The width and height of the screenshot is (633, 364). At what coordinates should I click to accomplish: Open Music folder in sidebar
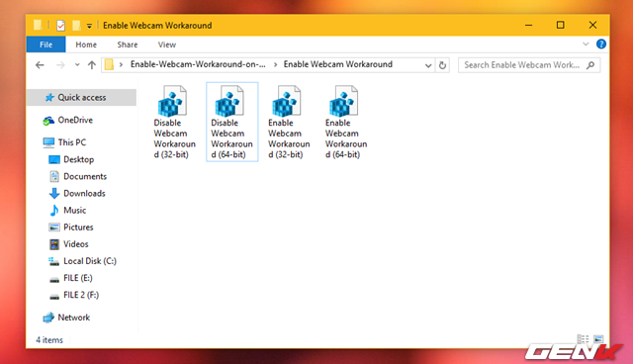(x=67, y=211)
